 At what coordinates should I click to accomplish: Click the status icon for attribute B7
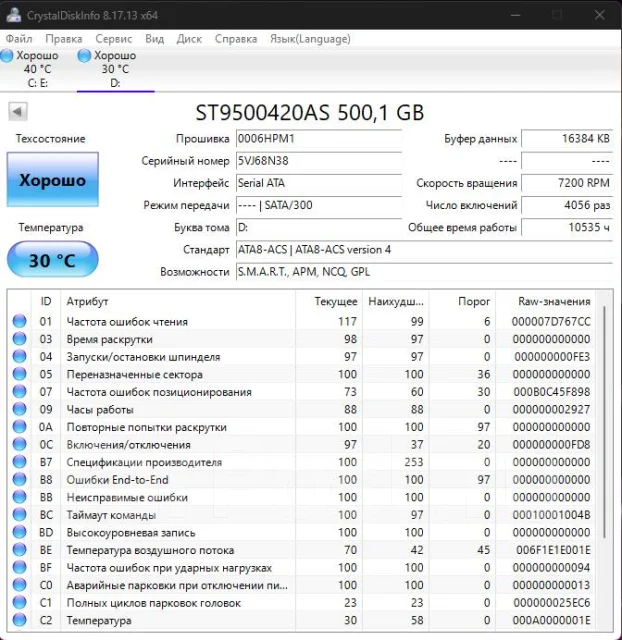coord(19,462)
